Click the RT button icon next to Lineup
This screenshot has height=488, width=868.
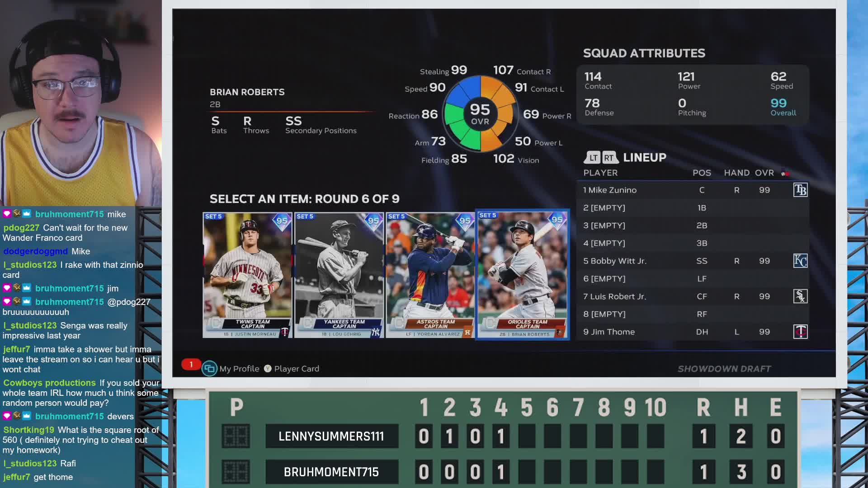point(609,157)
